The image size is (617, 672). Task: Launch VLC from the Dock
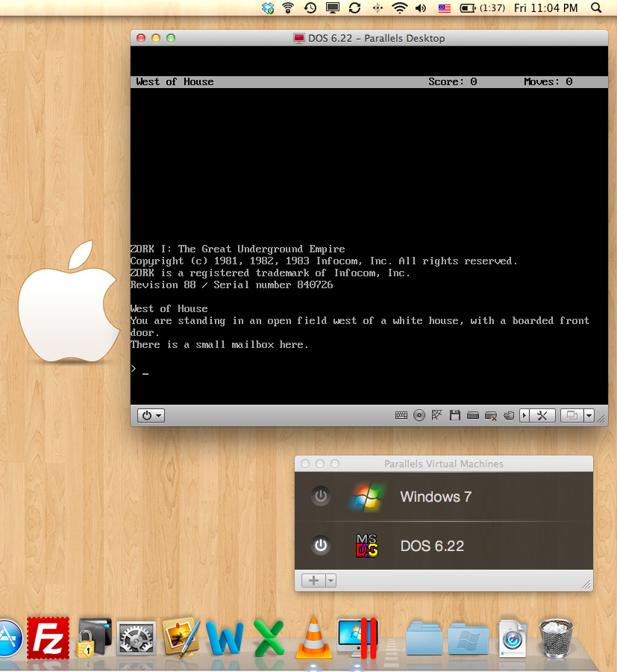(x=313, y=638)
